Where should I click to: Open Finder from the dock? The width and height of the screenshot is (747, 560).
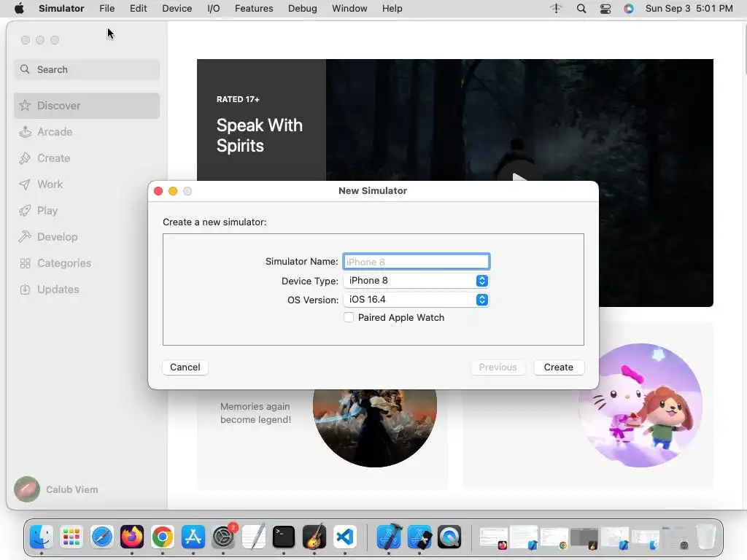tap(42, 537)
